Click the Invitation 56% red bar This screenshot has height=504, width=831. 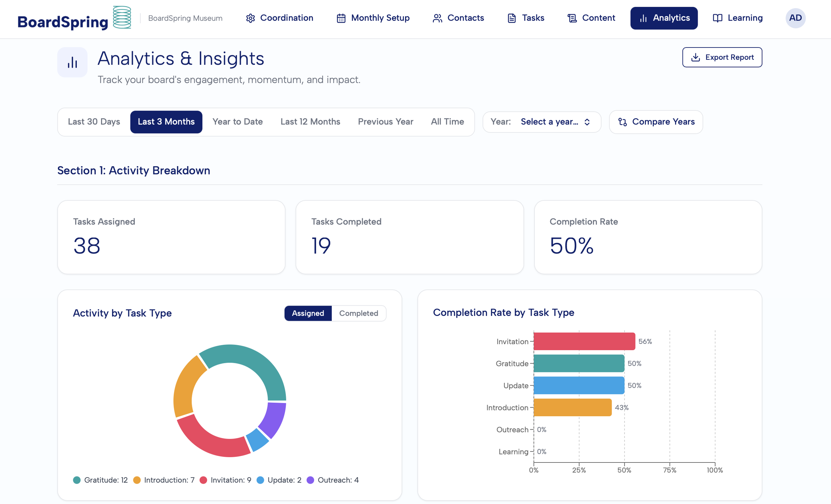(584, 341)
